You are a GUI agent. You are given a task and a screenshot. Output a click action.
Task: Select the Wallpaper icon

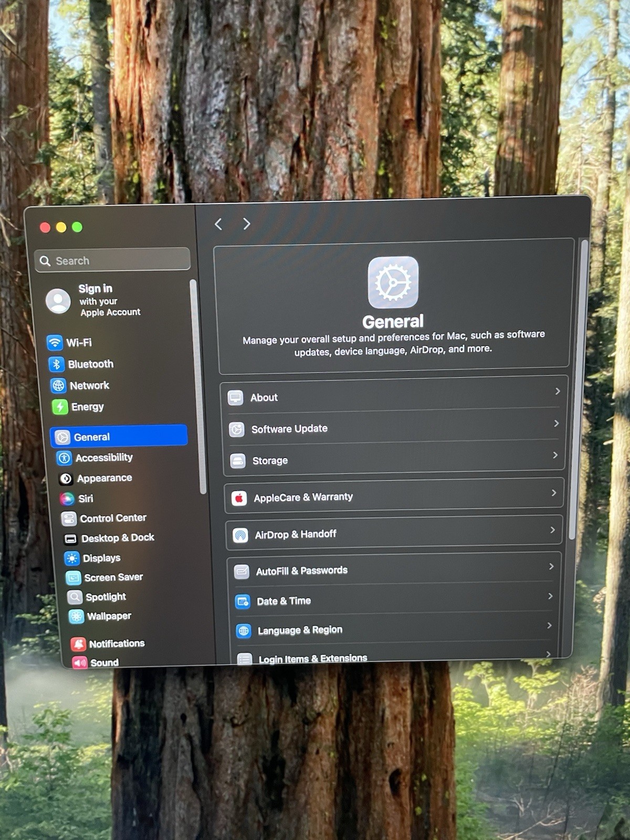[77, 616]
